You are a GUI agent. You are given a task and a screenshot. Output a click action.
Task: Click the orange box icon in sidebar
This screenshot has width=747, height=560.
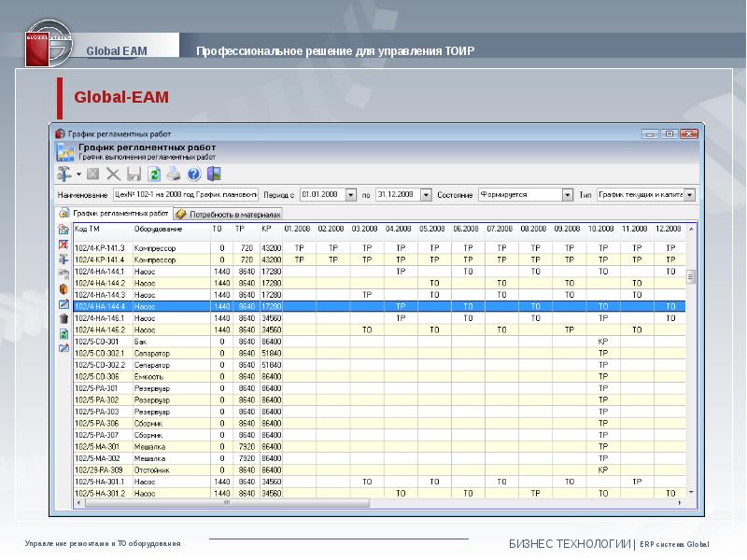click(63, 288)
